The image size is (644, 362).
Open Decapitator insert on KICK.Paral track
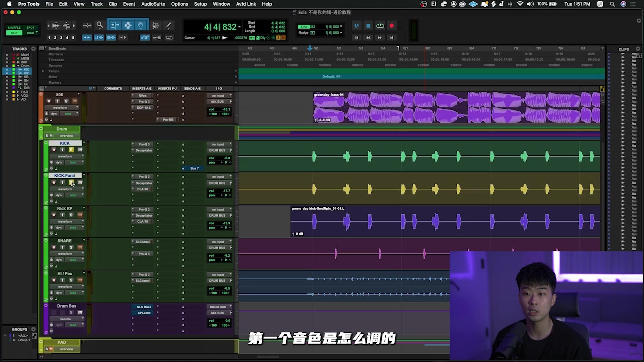coord(144,183)
